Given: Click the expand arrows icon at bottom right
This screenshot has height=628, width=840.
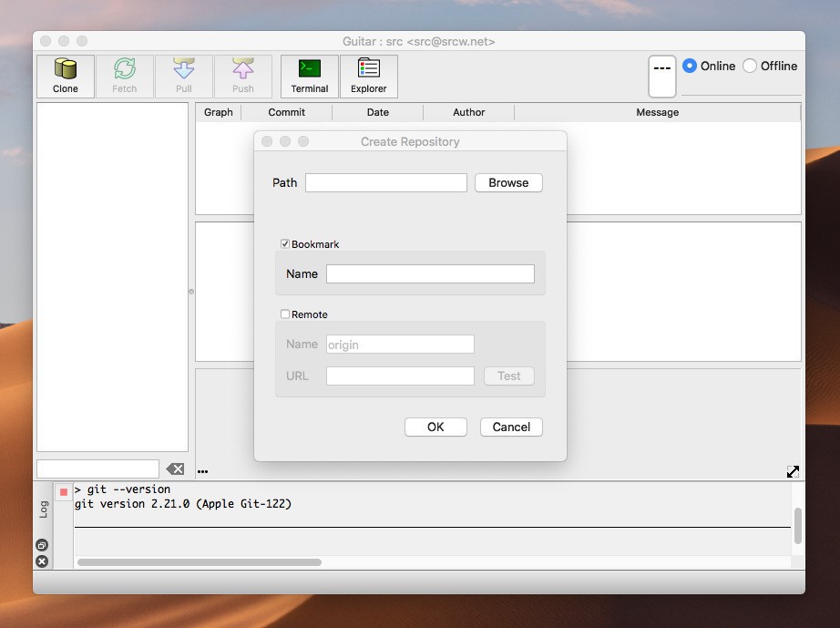Looking at the screenshot, I should (793, 471).
